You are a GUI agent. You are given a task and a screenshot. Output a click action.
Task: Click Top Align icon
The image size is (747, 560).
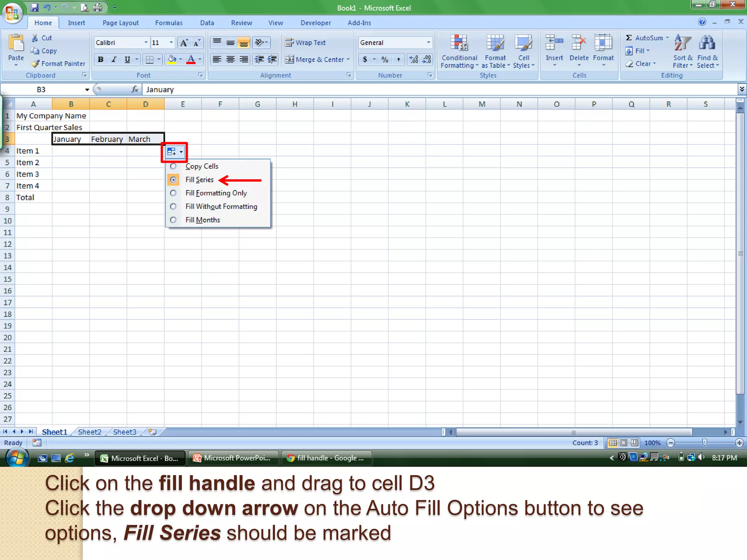click(217, 43)
